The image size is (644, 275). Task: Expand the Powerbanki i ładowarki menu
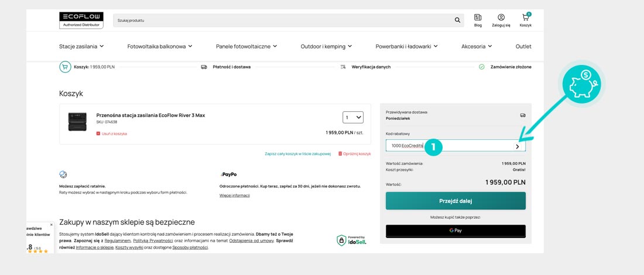coord(407,46)
